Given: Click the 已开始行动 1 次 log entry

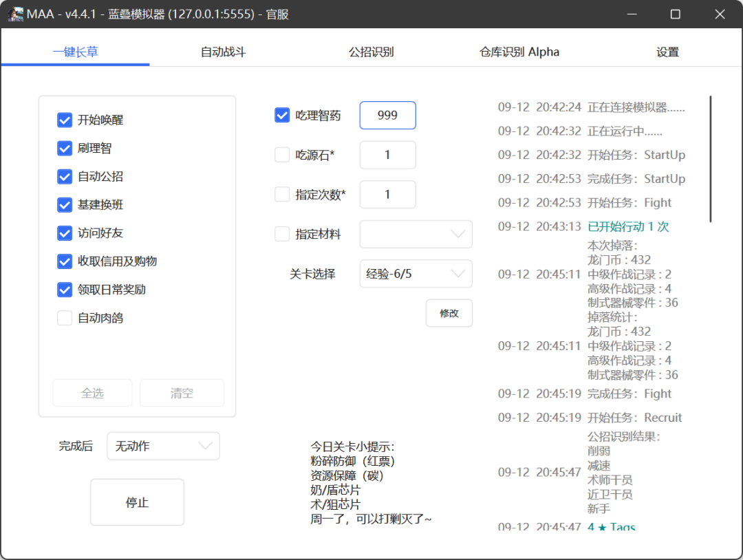Looking at the screenshot, I should (x=628, y=226).
